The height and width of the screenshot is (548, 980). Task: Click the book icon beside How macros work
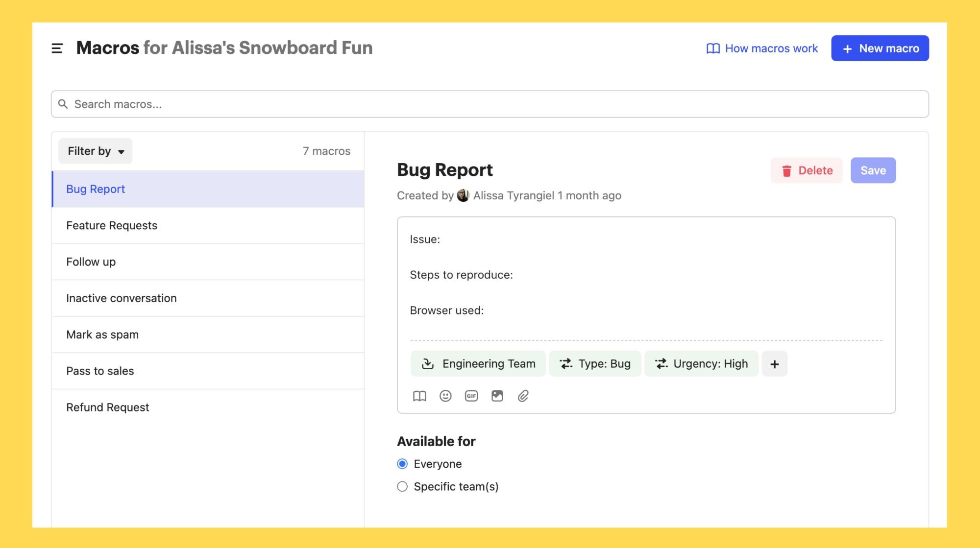[713, 48]
